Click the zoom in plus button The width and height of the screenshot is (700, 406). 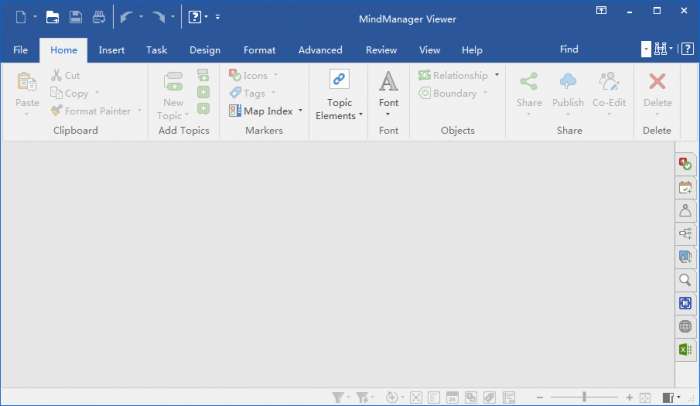tap(629, 397)
